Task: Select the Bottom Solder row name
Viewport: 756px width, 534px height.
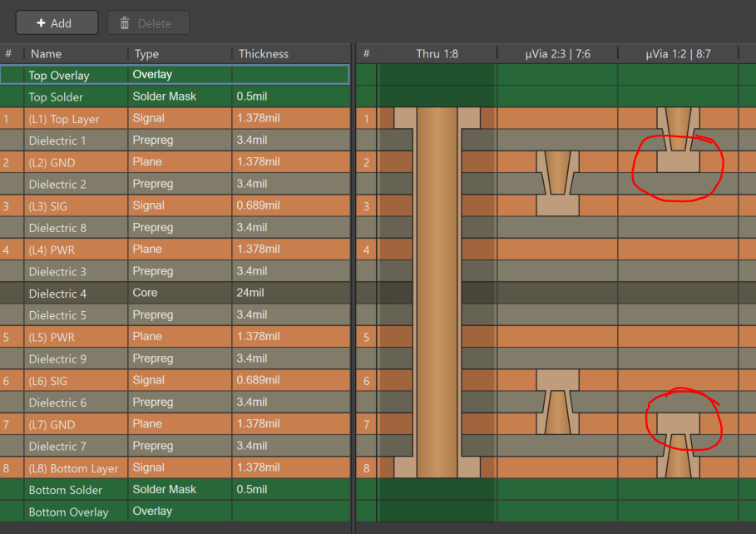Action: pos(66,490)
